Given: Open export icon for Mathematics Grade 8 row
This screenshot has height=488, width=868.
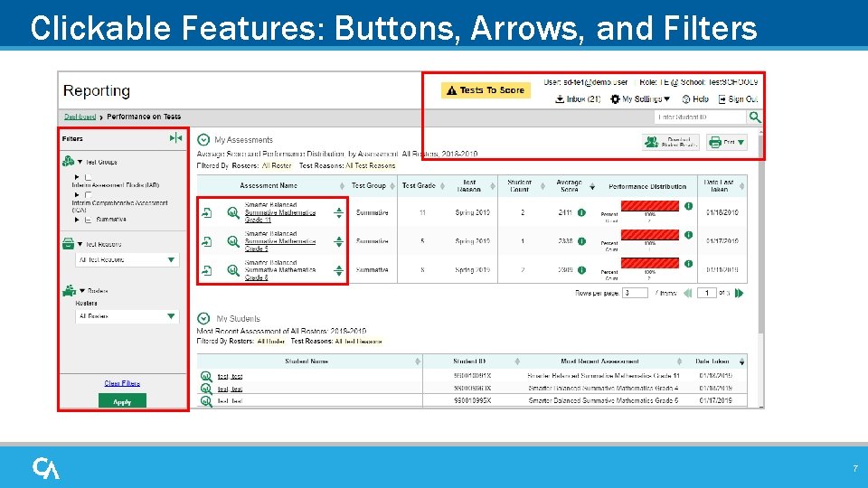Looking at the screenshot, I should coord(207,270).
